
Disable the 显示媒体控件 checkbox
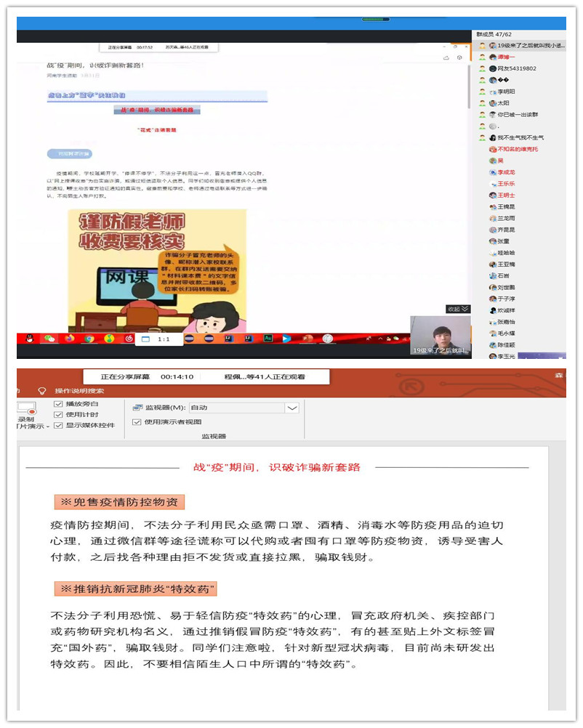click(x=59, y=426)
